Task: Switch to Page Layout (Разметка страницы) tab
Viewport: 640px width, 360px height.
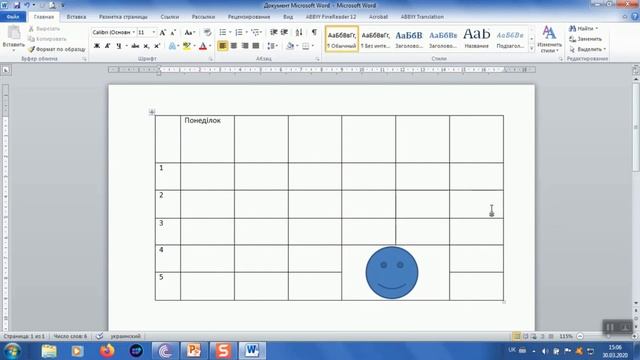Action: coord(123,17)
